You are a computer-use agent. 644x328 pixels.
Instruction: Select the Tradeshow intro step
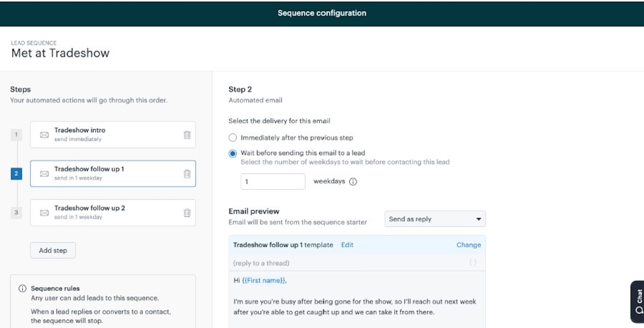click(113, 135)
